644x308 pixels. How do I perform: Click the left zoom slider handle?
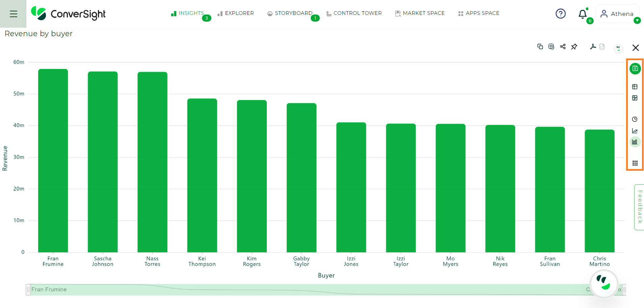pyautogui.click(x=28, y=290)
